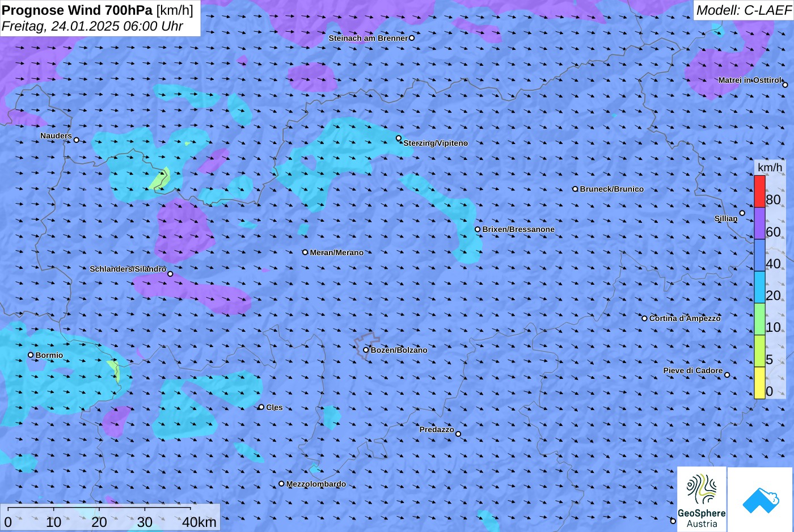Select the Bozen/Bolzano location marker

coord(366,350)
